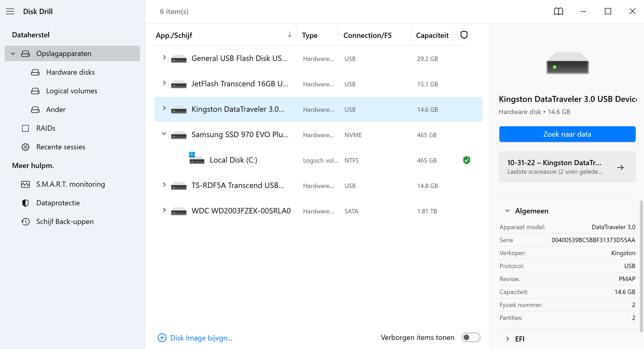This screenshot has width=644, height=349.
Task: Click the NVME connection cell
Action: tap(353, 135)
